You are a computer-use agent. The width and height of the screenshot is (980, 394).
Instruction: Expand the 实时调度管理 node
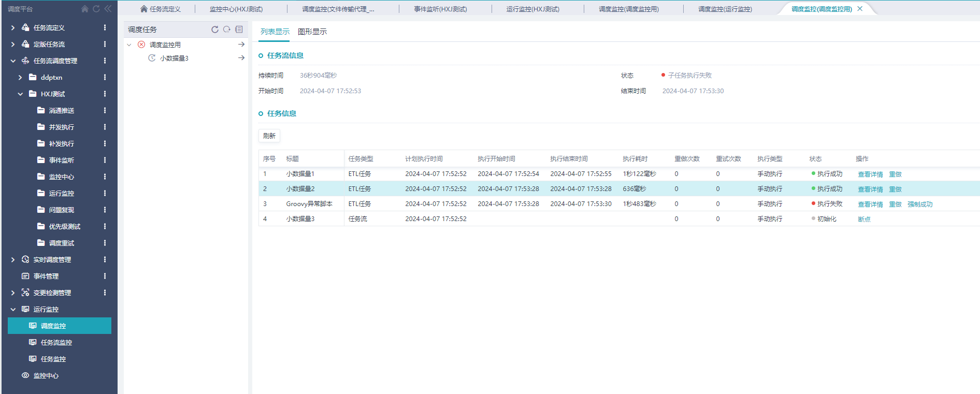coord(13,259)
